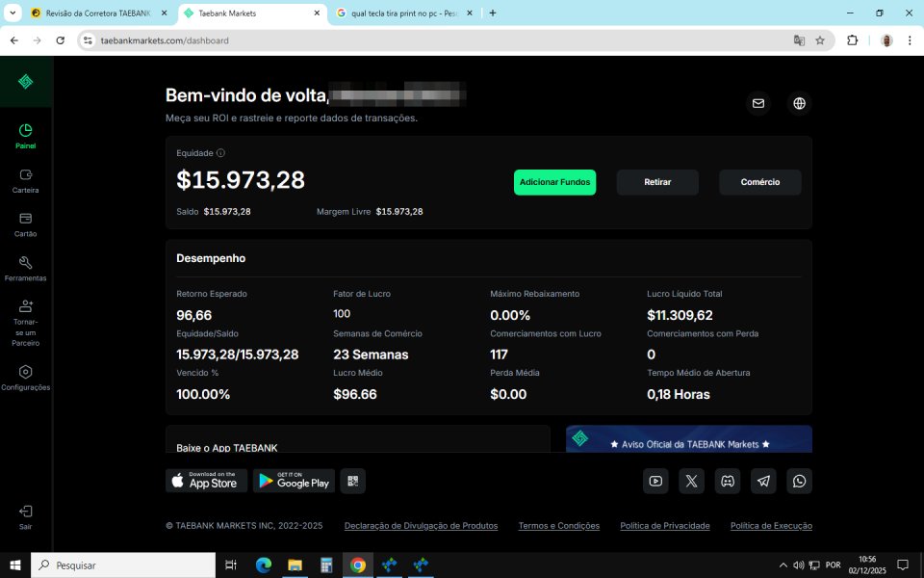
Task: Open the Cartão card sidebar item
Action: click(x=25, y=224)
